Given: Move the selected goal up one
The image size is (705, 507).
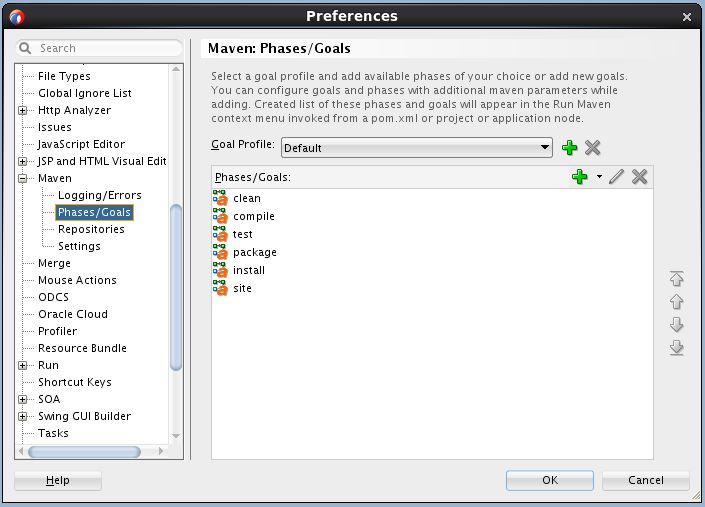Looking at the screenshot, I should click(x=677, y=302).
